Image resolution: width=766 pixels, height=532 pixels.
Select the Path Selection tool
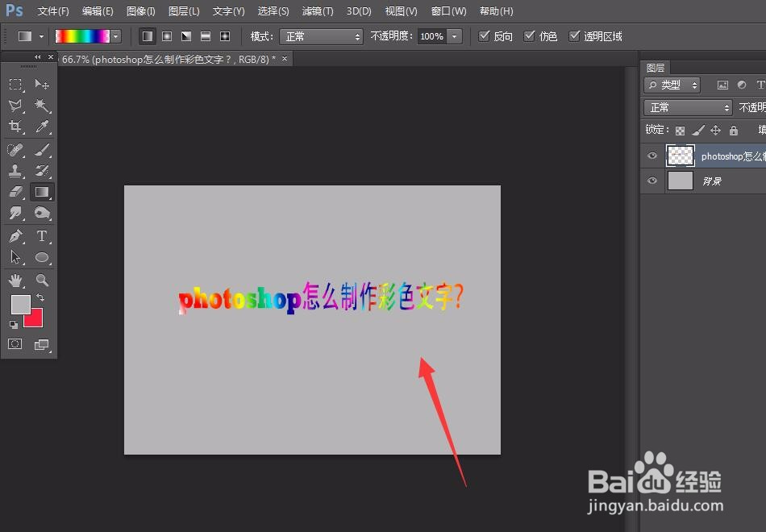click(15, 257)
